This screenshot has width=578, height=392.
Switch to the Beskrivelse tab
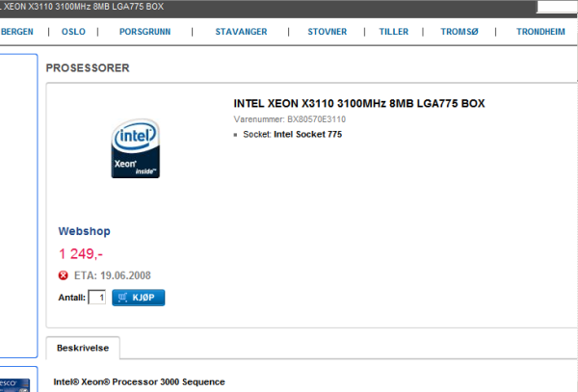point(83,348)
